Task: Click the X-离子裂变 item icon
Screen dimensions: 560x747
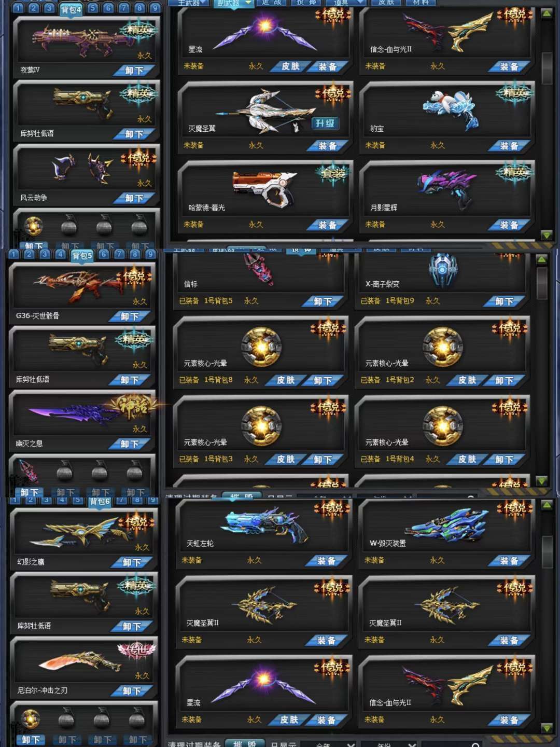Action: click(442, 269)
